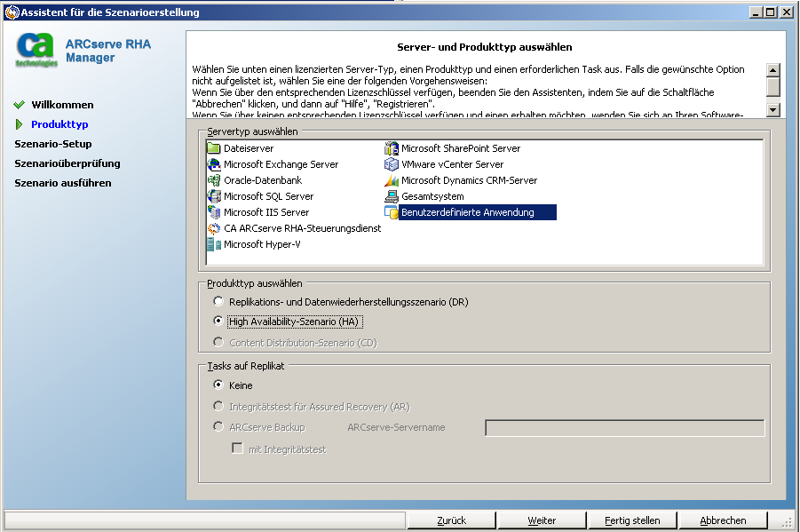This screenshot has width=800, height=532.
Task: Click scroll down arrow in description
Action: click(x=773, y=110)
